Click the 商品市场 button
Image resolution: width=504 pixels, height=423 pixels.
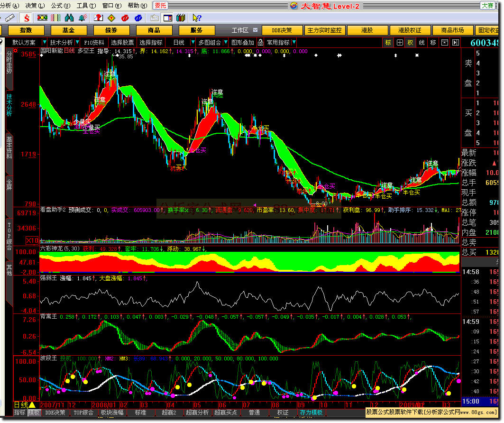click(x=453, y=30)
